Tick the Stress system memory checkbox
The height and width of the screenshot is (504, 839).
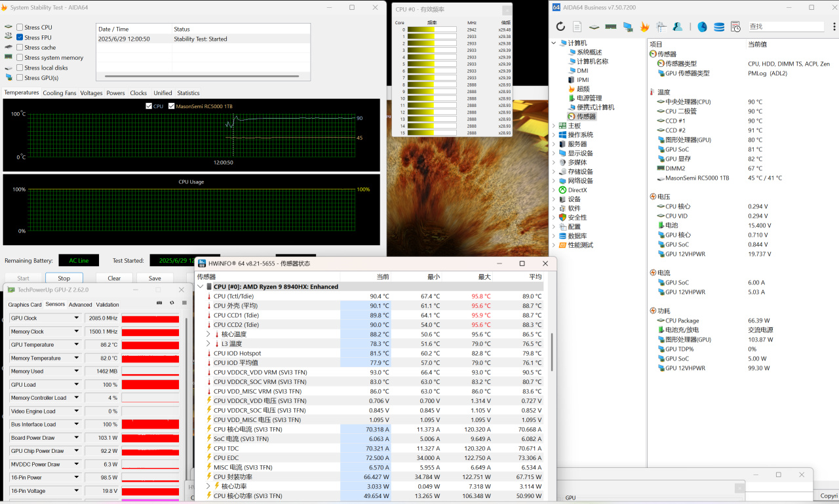pos(20,58)
